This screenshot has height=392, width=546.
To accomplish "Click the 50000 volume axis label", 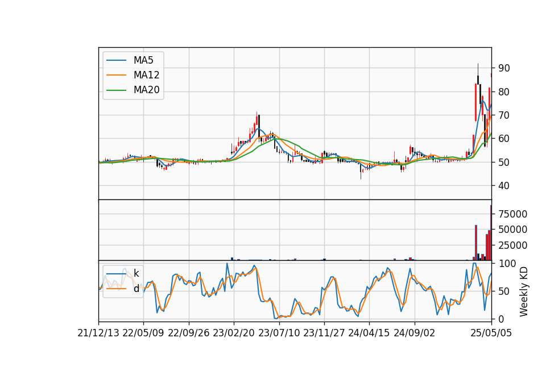I will click(512, 230).
